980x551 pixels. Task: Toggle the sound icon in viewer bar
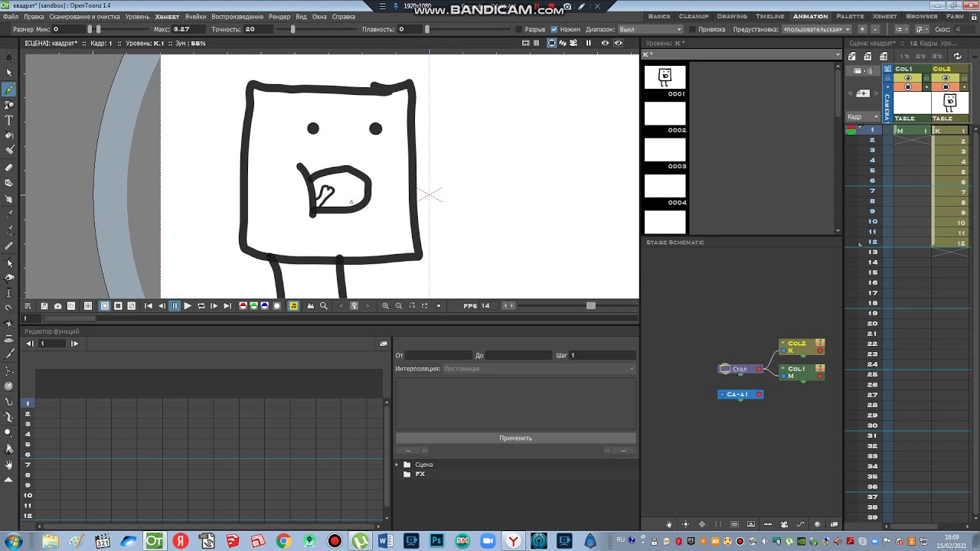click(294, 305)
